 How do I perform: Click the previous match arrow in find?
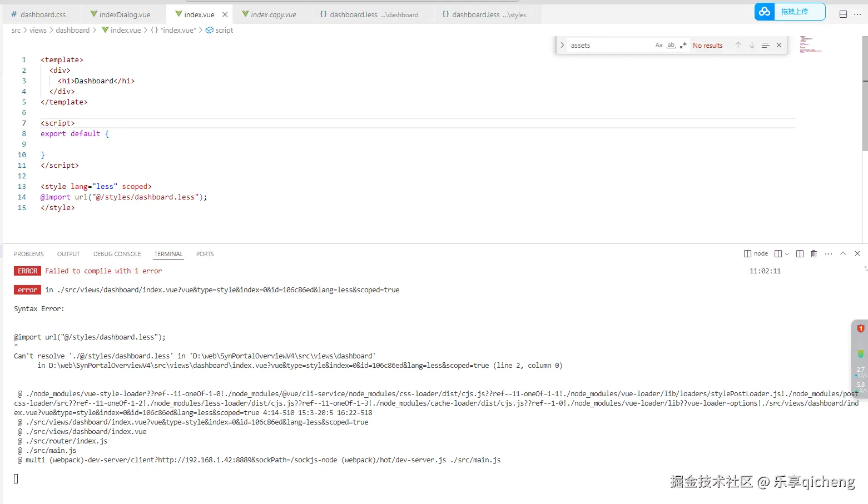(738, 46)
